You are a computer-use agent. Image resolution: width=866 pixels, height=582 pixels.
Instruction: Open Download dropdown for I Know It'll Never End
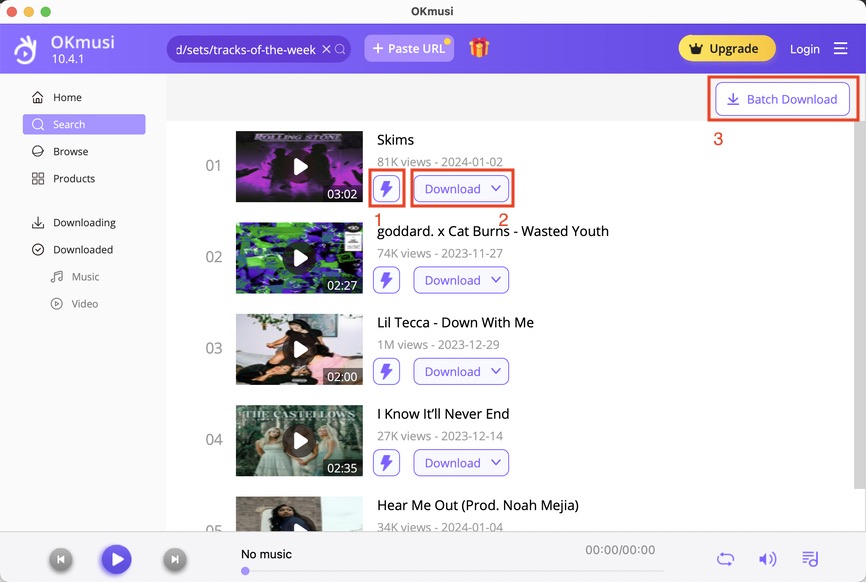(x=461, y=462)
